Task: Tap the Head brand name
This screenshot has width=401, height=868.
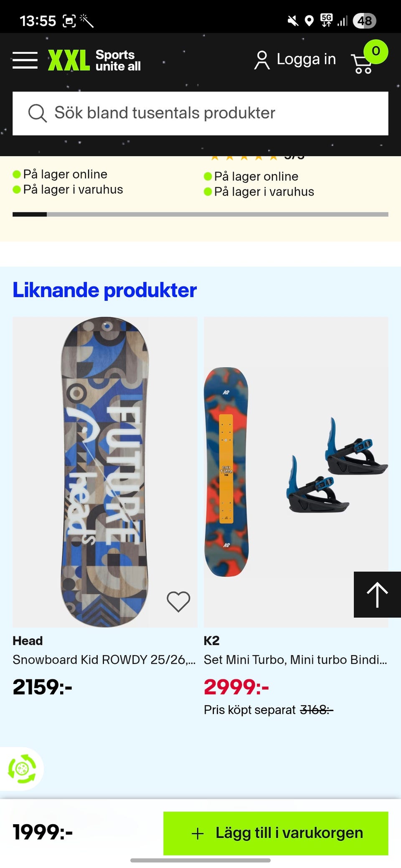Action: coord(28,641)
